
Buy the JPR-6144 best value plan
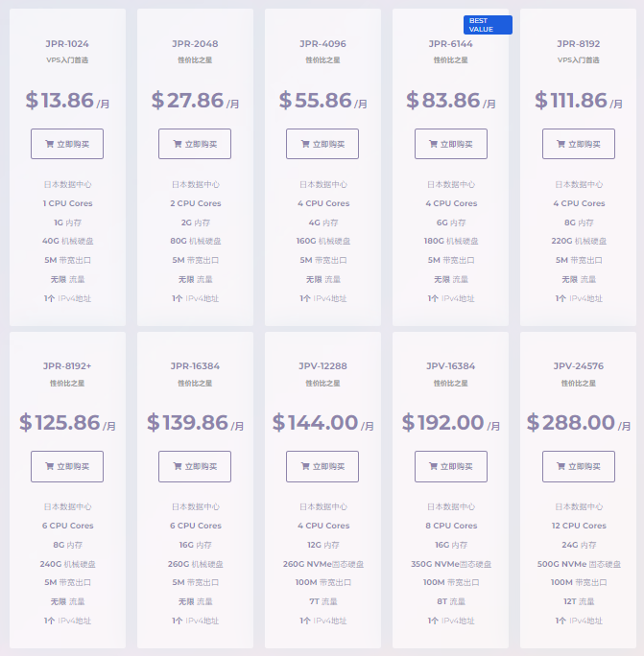point(451,144)
